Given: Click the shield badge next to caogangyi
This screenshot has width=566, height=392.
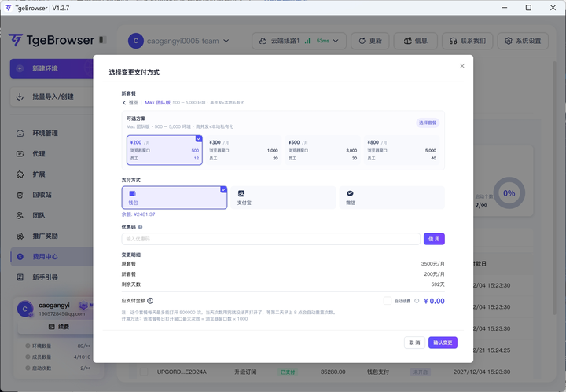Looking at the screenshot, I should (x=83, y=306).
